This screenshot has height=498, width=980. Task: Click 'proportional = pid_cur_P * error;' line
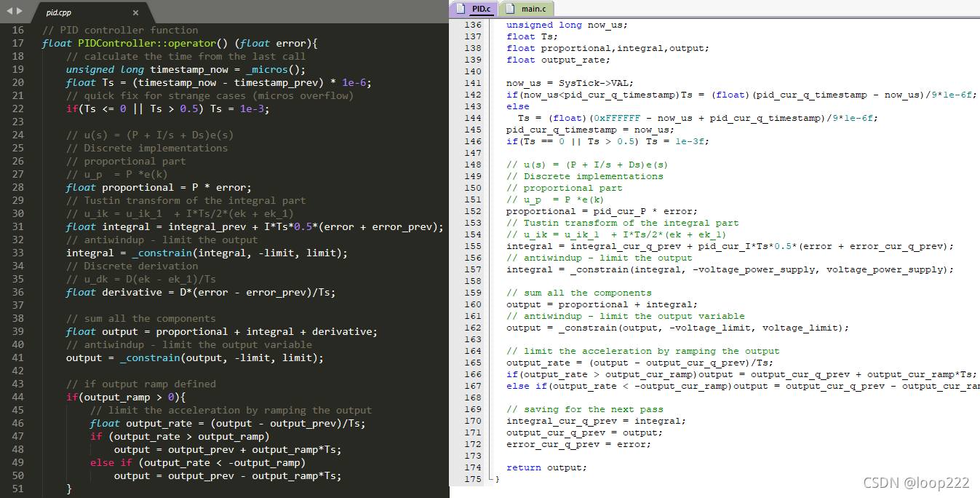(602, 211)
